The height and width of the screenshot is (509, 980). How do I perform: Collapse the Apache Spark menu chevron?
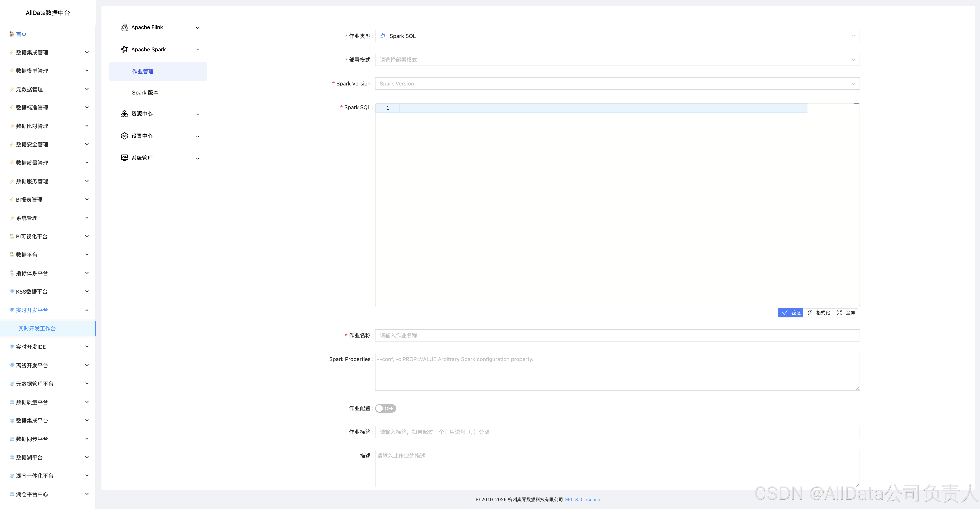[x=197, y=50]
